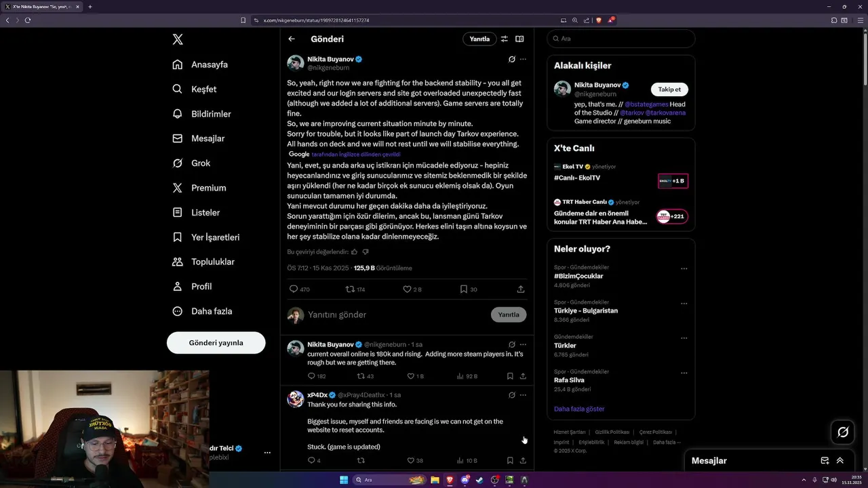Click the Yanıtla button in the post header
The width and height of the screenshot is (868, 488).
(x=479, y=39)
